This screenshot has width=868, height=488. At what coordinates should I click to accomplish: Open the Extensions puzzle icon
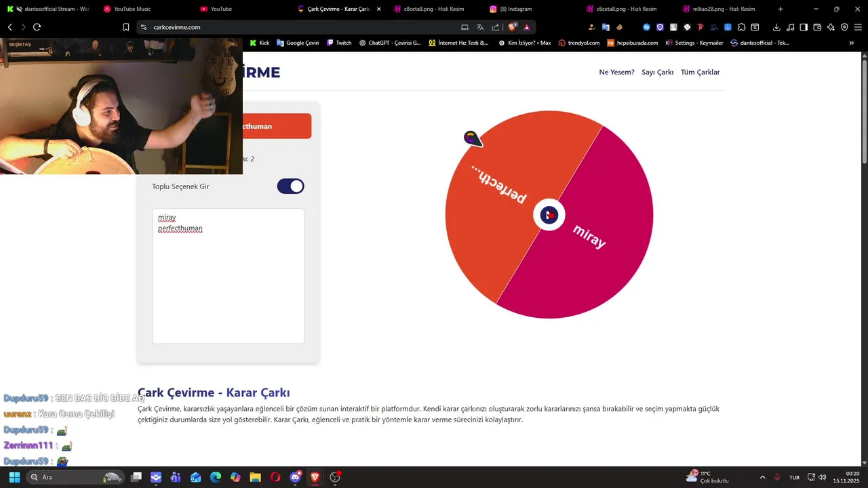click(741, 27)
